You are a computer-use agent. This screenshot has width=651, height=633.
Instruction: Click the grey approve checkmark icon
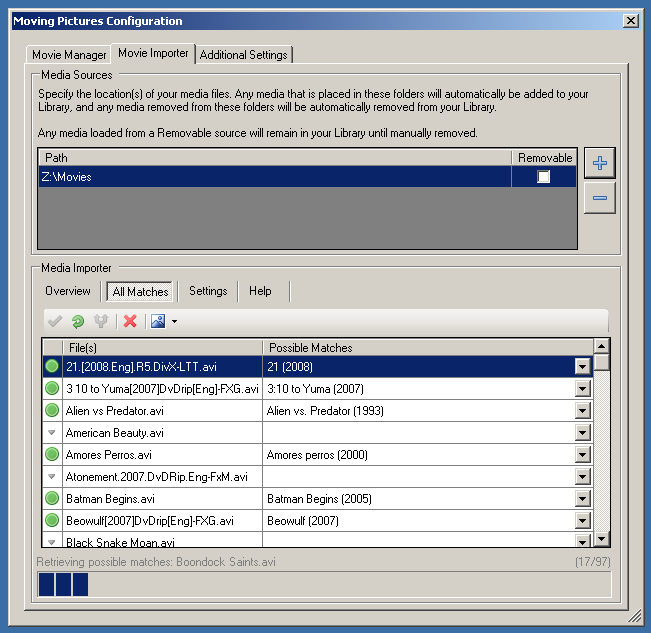click(55, 321)
